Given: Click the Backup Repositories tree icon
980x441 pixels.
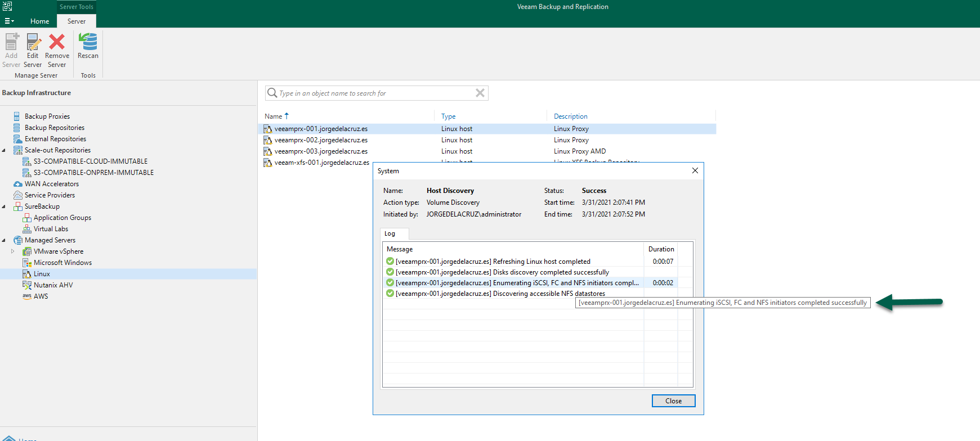Looking at the screenshot, I should (x=17, y=128).
